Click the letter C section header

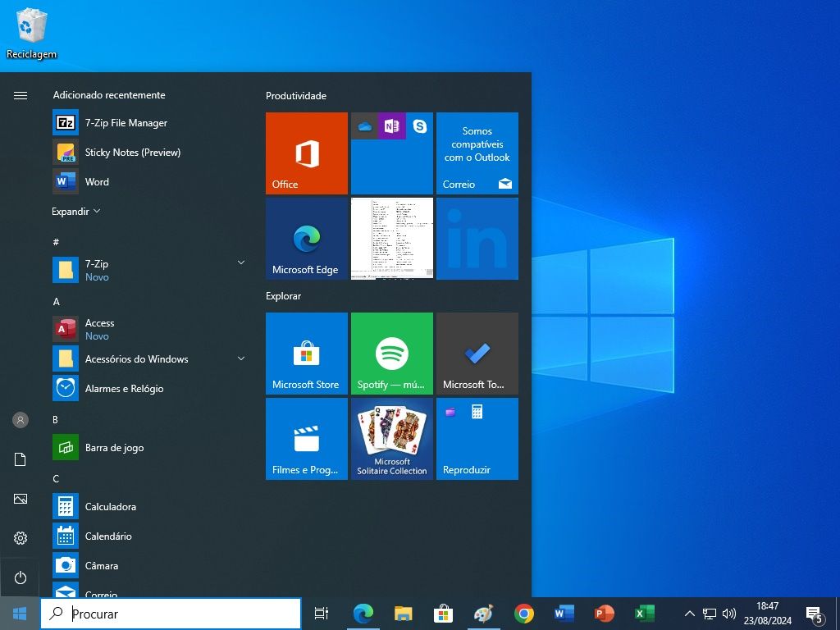tap(56, 478)
